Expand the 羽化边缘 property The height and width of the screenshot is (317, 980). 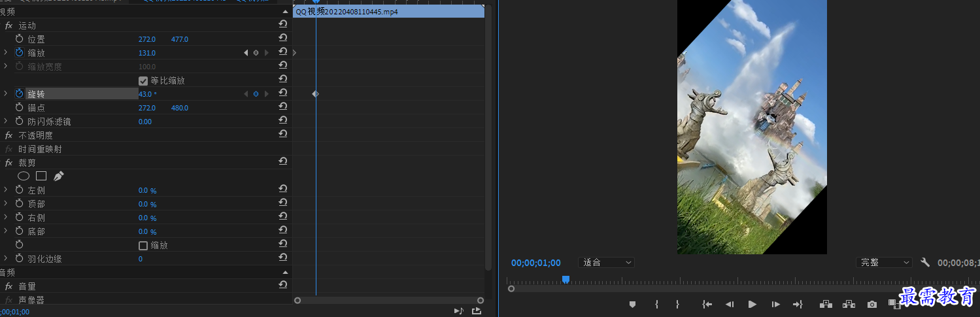click(5, 258)
